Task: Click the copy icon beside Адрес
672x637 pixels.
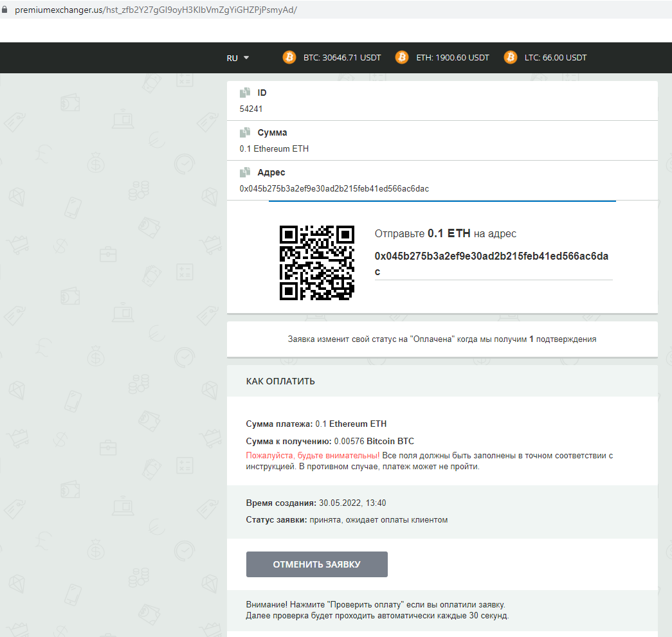Action: click(x=245, y=172)
